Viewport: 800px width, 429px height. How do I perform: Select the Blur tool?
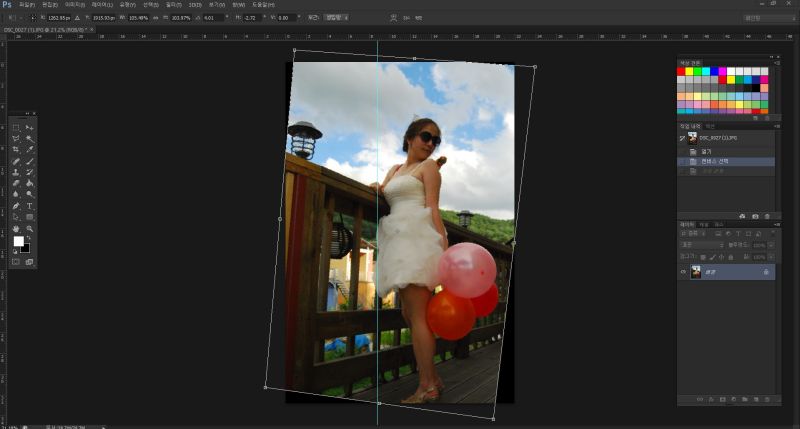(x=16, y=194)
